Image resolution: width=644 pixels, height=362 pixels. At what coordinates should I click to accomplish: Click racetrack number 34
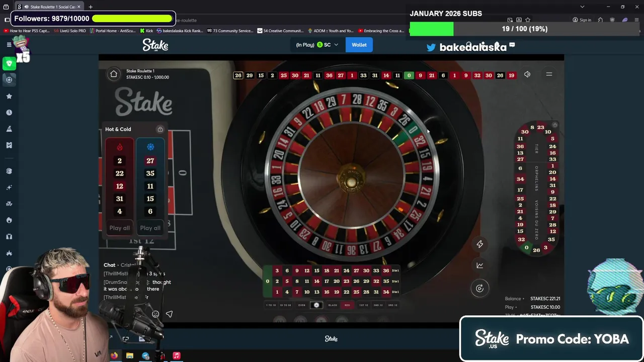(520, 179)
